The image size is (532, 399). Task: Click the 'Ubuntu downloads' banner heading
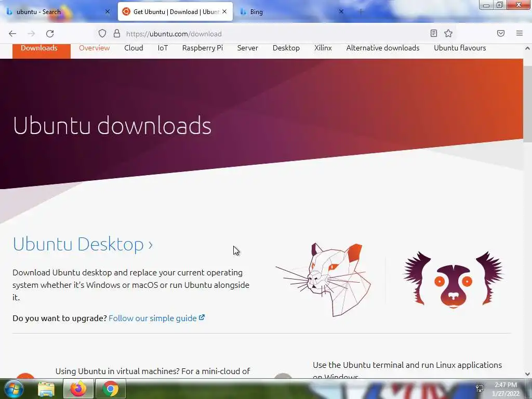112,126
